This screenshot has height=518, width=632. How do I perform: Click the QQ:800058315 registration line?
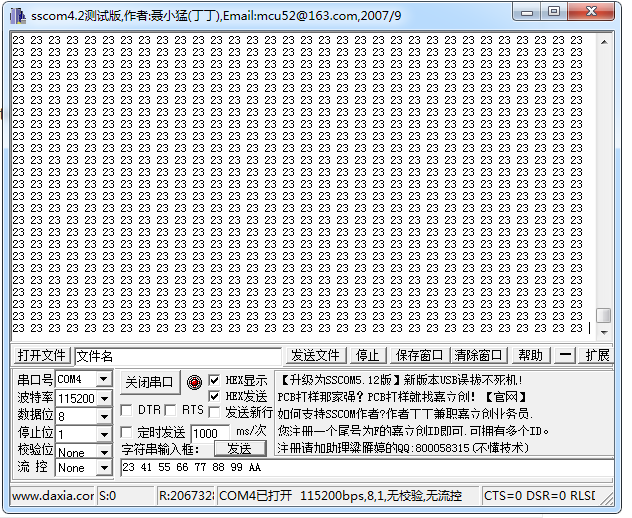(403, 448)
